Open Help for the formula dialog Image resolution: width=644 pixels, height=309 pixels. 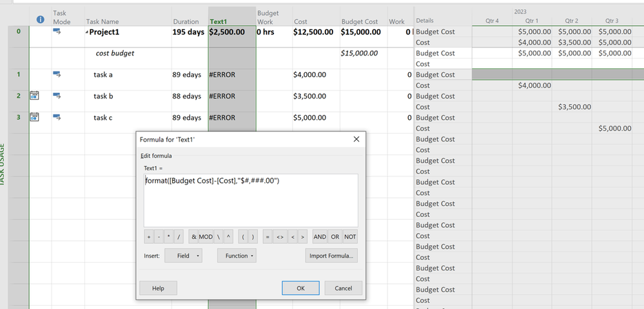158,288
